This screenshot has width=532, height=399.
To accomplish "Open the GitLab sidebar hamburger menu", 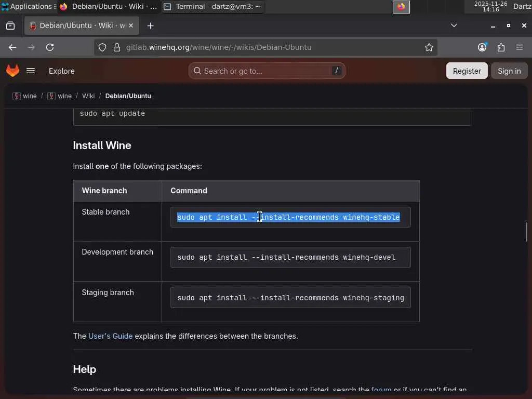I will point(31,71).
